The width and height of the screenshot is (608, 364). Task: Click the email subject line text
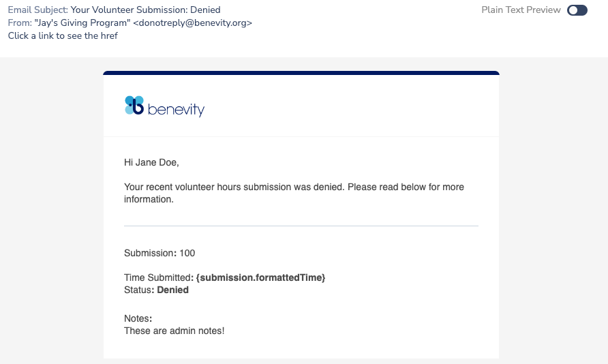tap(145, 10)
